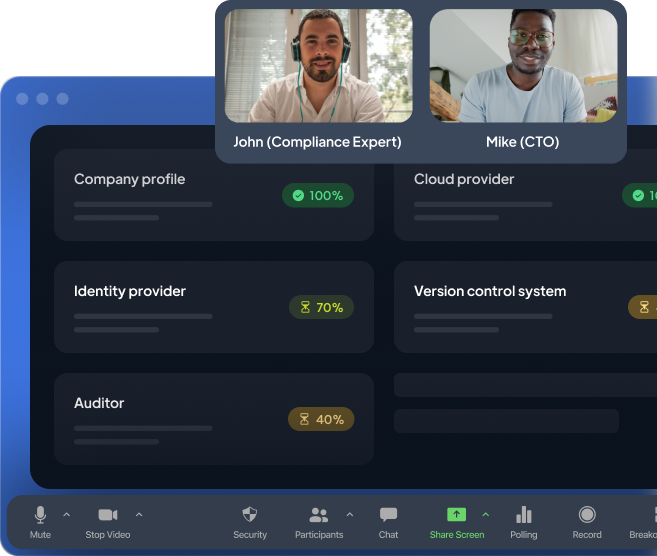The width and height of the screenshot is (657, 556).
Task: Open the Security shield icon
Action: coord(250,514)
